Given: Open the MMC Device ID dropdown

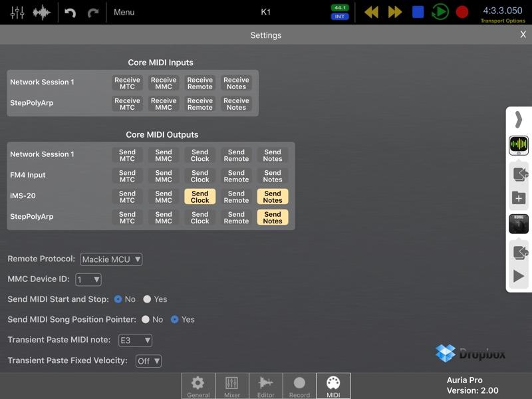Looking at the screenshot, I should point(88,279).
